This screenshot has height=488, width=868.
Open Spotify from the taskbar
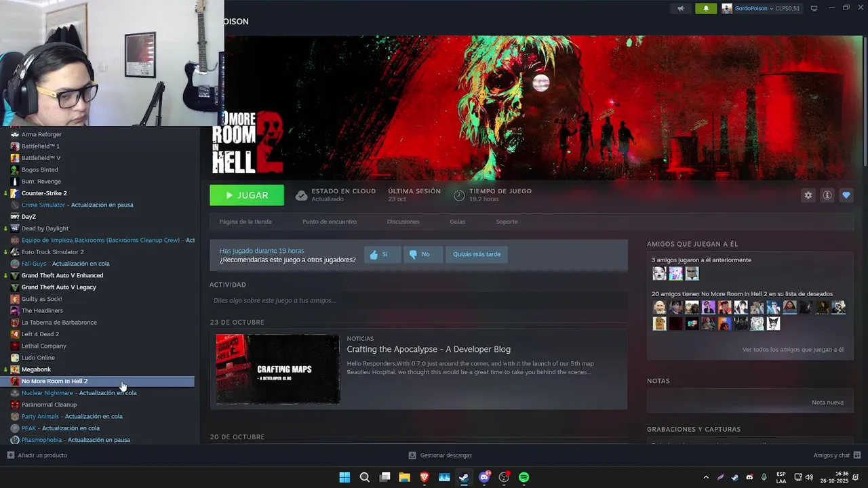(x=524, y=477)
